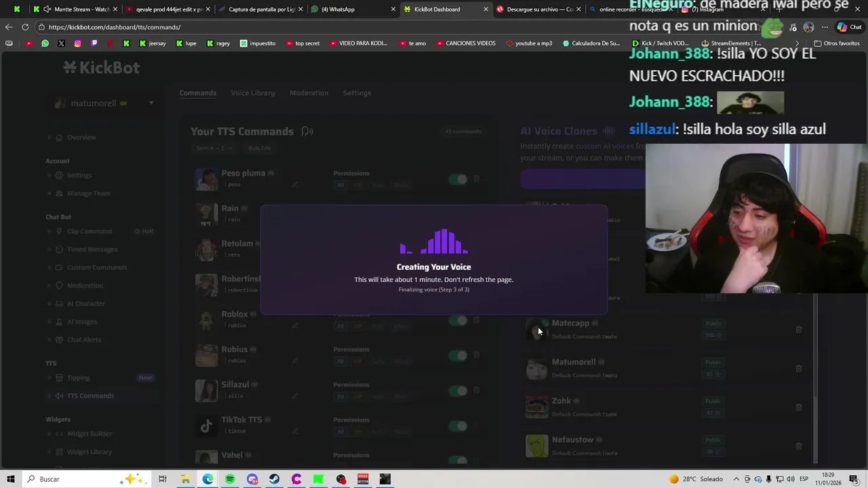Switch to the Voice Library tab
This screenshot has width=868, height=488.
tap(253, 93)
